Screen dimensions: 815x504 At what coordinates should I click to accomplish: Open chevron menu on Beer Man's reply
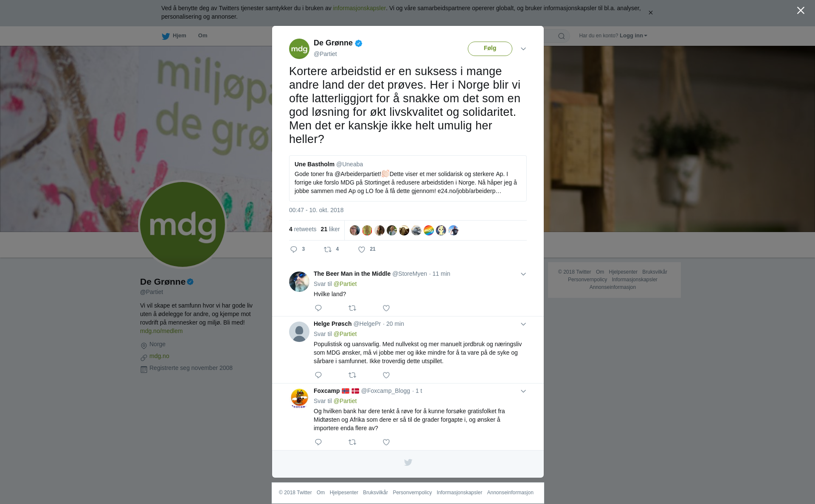(x=523, y=274)
